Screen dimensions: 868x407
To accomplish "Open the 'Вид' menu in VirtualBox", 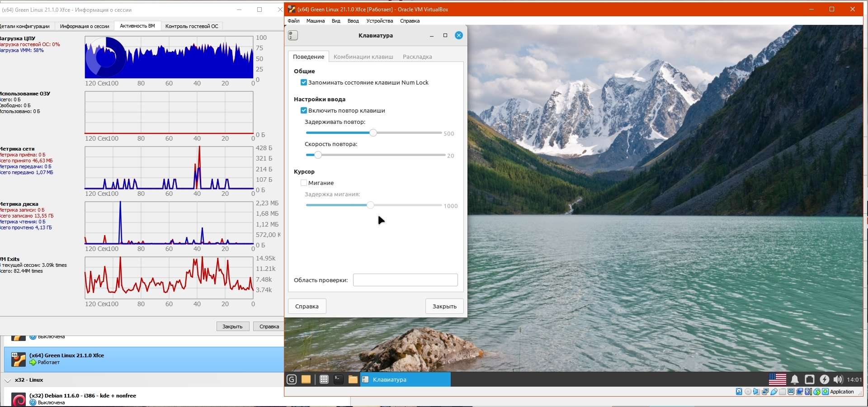I will tap(336, 21).
